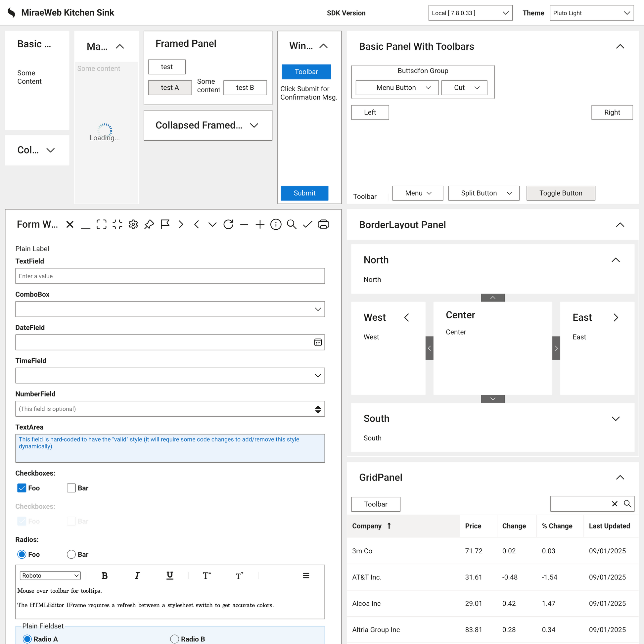The width and height of the screenshot is (644, 644).
Task: Click the info circle tool icon
Action: click(276, 224)
